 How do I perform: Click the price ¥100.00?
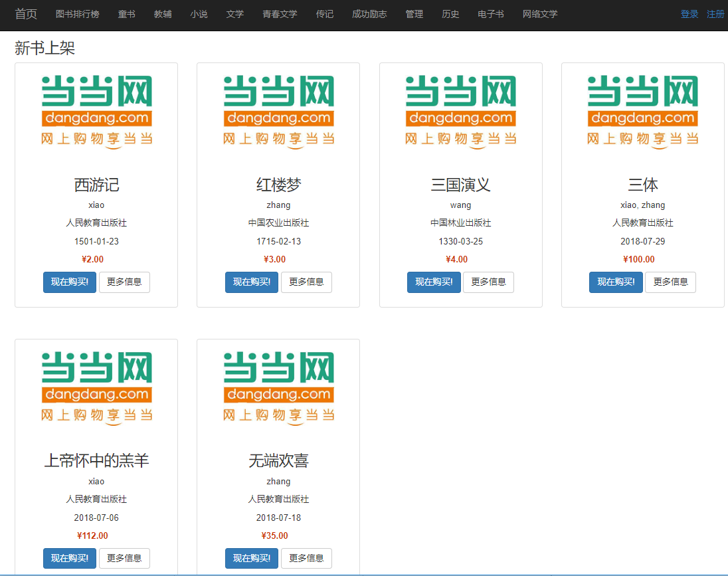click(x=639, y=259)
